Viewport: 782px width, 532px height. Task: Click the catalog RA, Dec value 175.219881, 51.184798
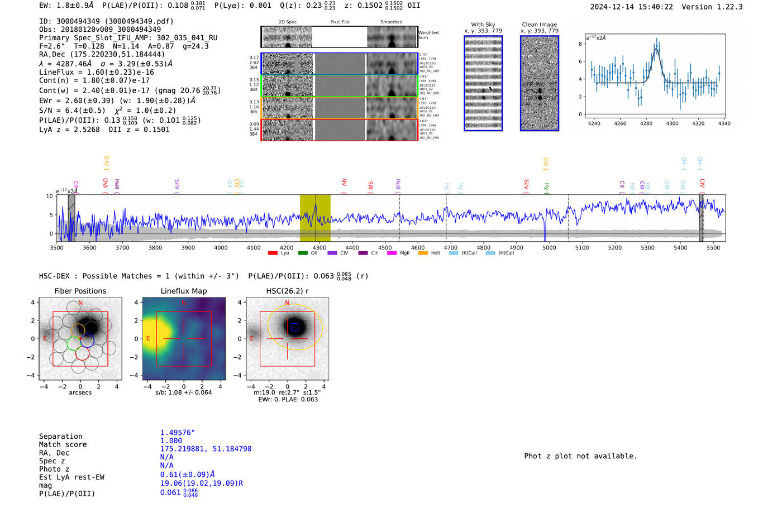pyautogui.click(x=206, y=449)
